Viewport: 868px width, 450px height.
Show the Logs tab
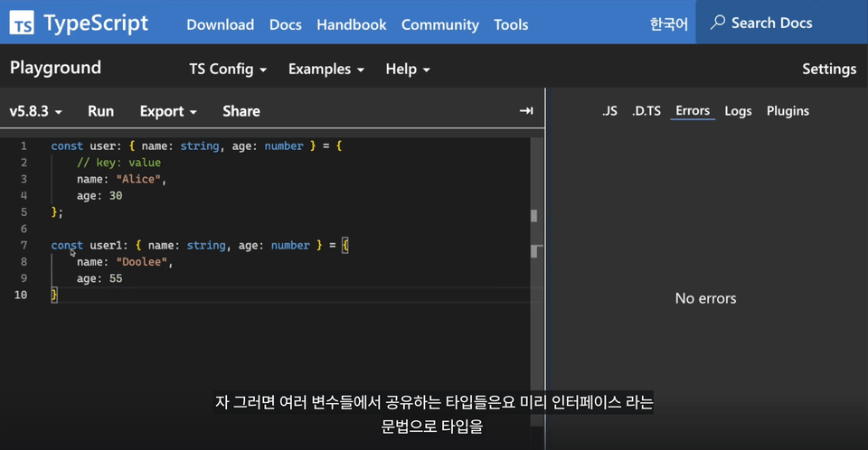click(x=738, y=111)
